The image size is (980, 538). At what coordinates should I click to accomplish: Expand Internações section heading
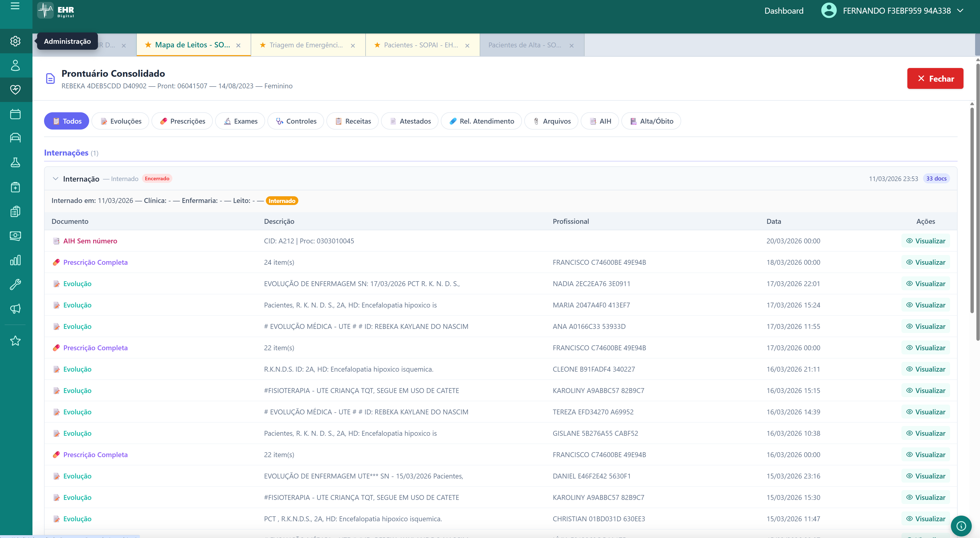[x=66, y=152]
